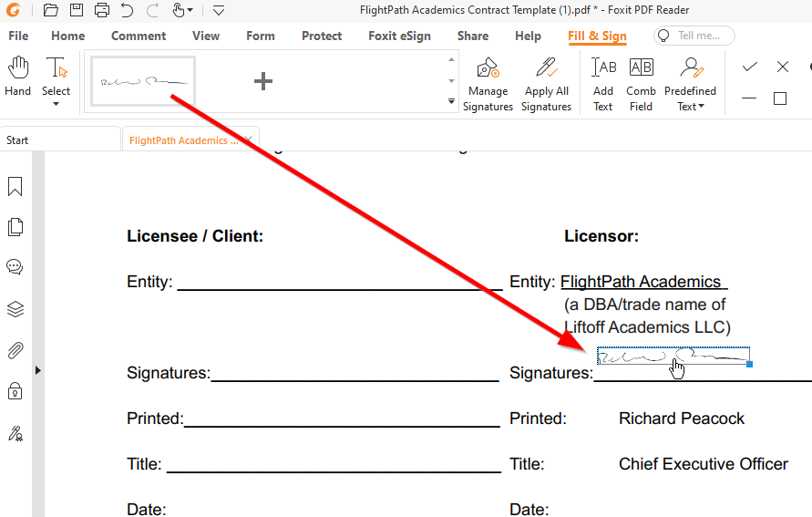Screen dimensions: 812x517
Task: Switch to the Start tab
Action: point(60,140)
